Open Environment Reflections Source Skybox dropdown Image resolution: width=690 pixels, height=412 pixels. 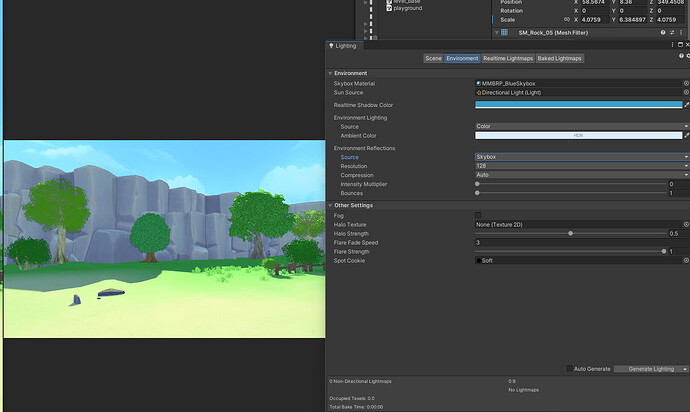[582, 157]
